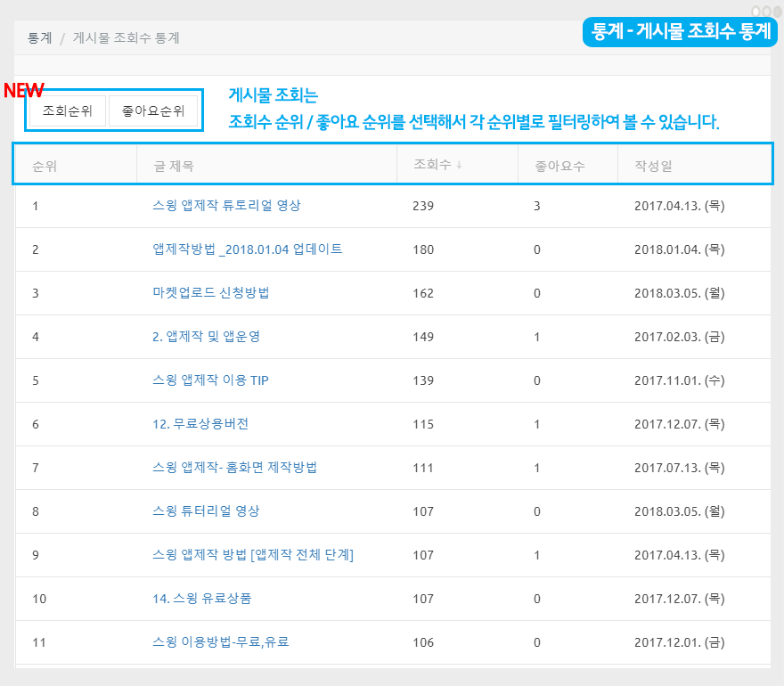
Task: Click the 글 제목 column header
Action: (x=173, y=166)
